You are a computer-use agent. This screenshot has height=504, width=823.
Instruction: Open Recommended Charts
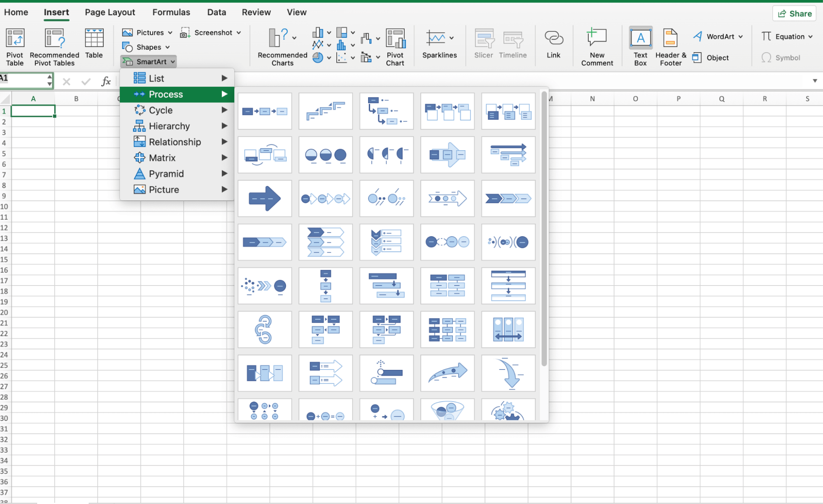click(281, 46)
